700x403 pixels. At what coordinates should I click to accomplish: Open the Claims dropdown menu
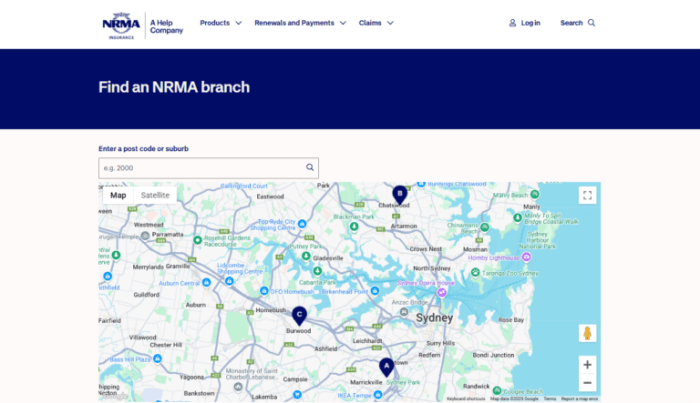click(375, 23)
